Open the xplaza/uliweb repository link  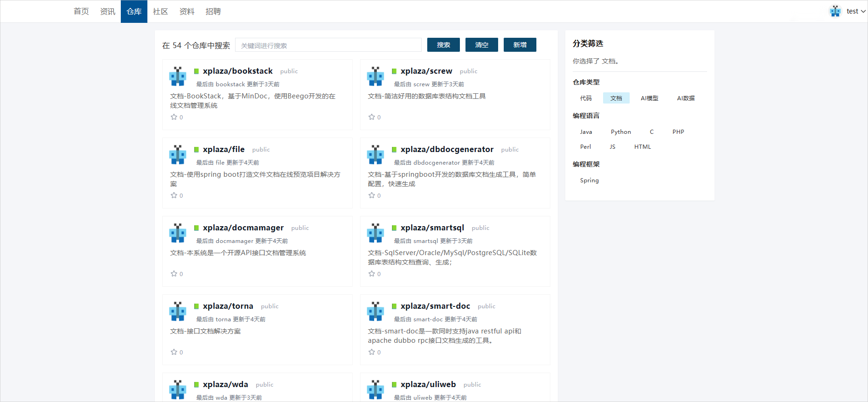click(428, 384)
